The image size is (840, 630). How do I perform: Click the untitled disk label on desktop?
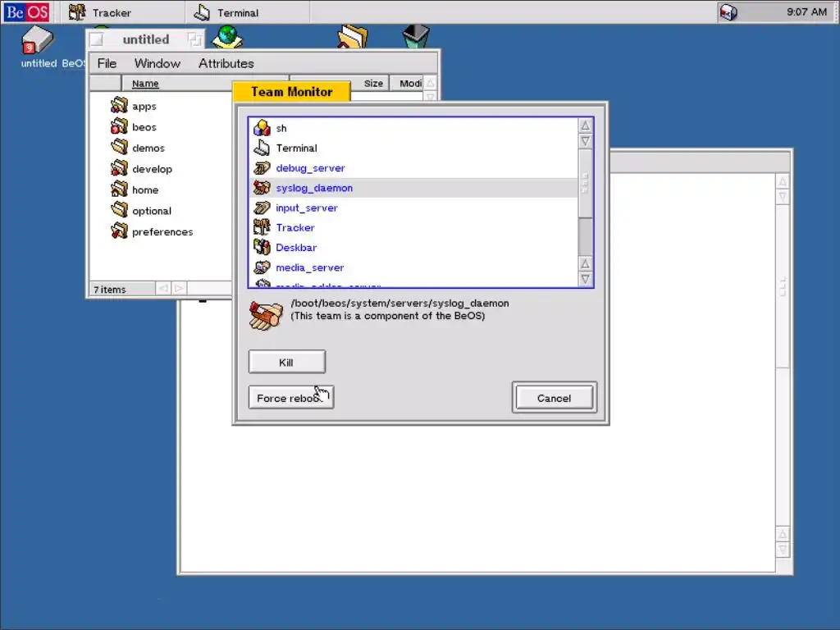coord(39,63)
